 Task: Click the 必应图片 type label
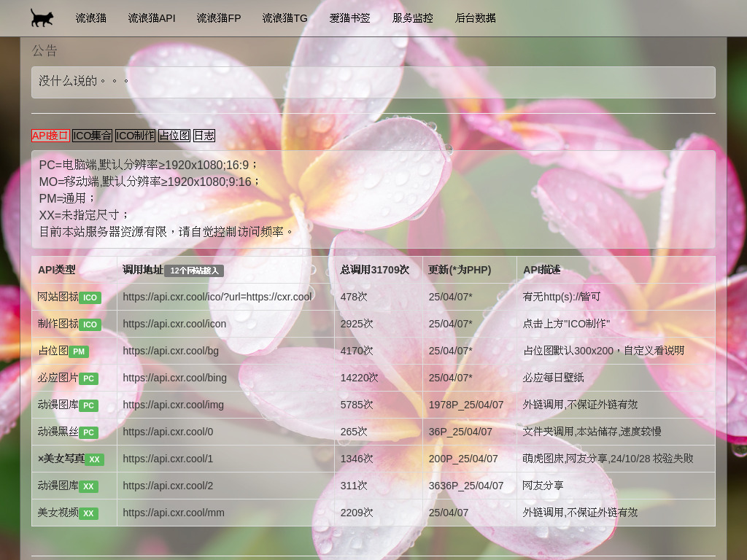tap(58, 378)
